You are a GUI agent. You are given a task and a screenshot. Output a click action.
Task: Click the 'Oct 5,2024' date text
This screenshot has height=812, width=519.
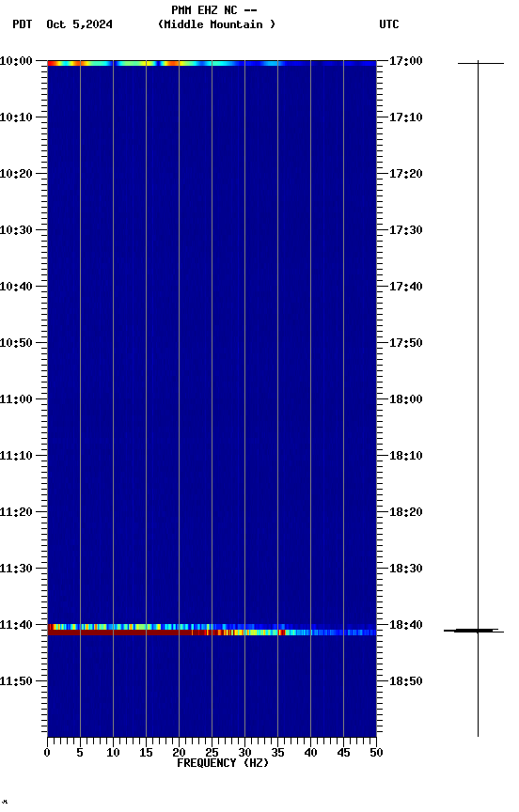pos(79,24)
